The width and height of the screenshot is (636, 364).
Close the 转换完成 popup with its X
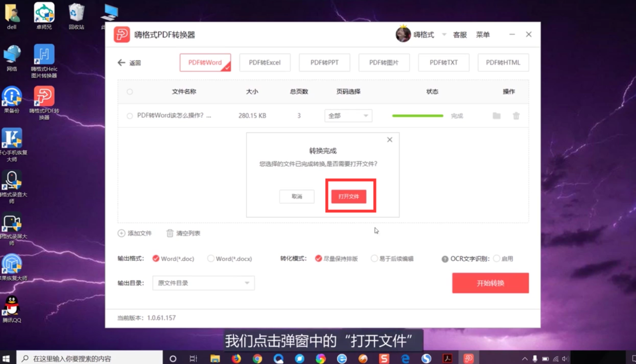coord(390,140)
